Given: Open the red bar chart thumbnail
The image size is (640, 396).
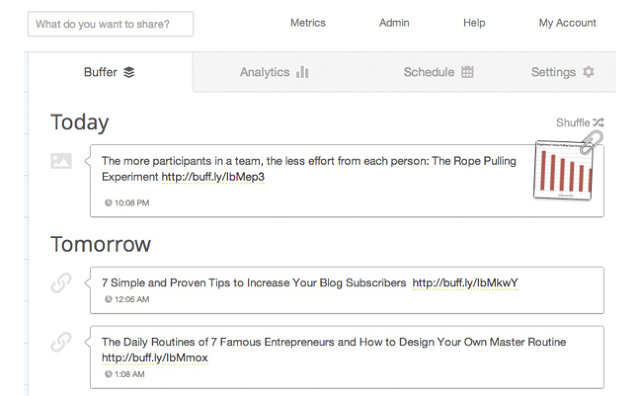Looking at the screenshot, I should [563, 170].
